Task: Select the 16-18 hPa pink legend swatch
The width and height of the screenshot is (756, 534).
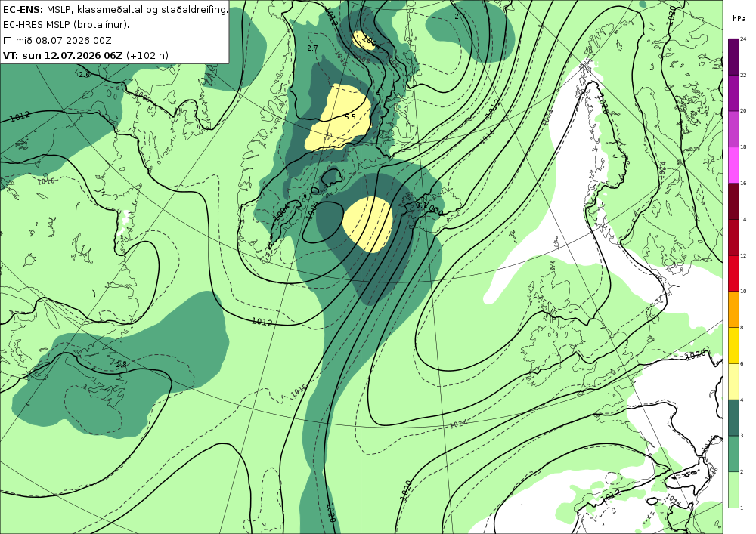Action: tap(733, 165)
